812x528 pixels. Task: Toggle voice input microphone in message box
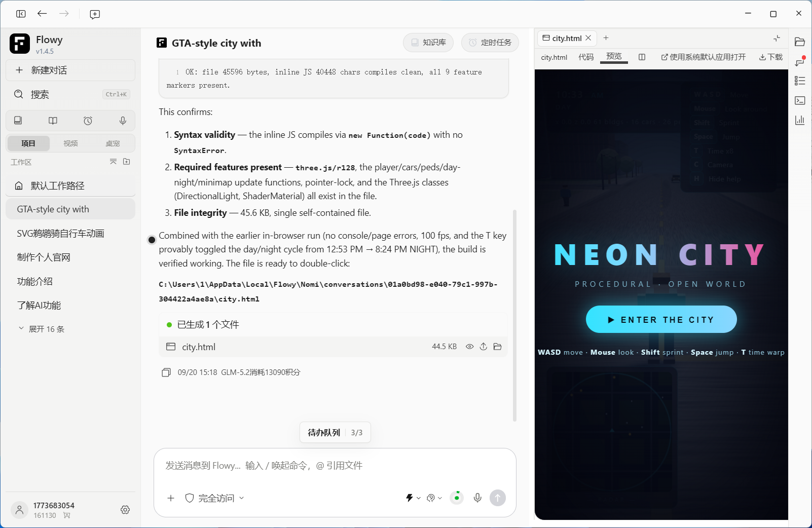pyautogui.click(x=477, y=498)
